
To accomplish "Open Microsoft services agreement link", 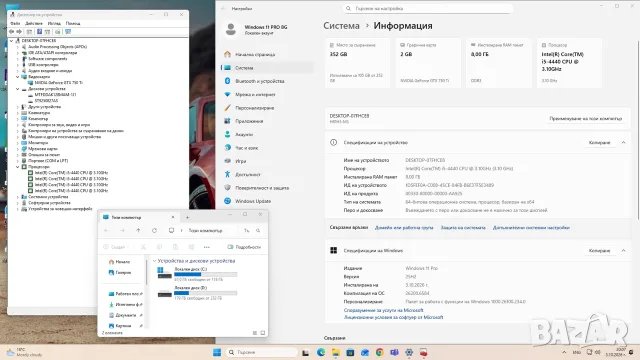I will point(383,310).
